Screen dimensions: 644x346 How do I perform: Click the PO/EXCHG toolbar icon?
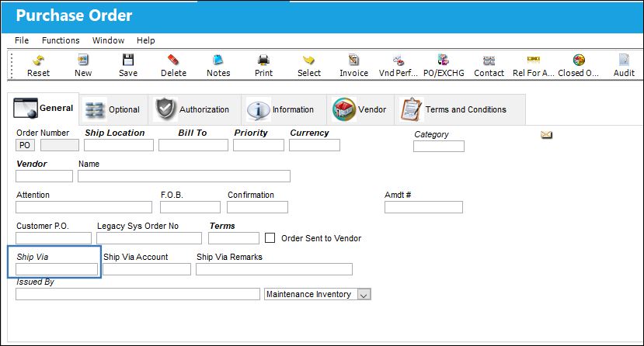click(x=444, y=66)
